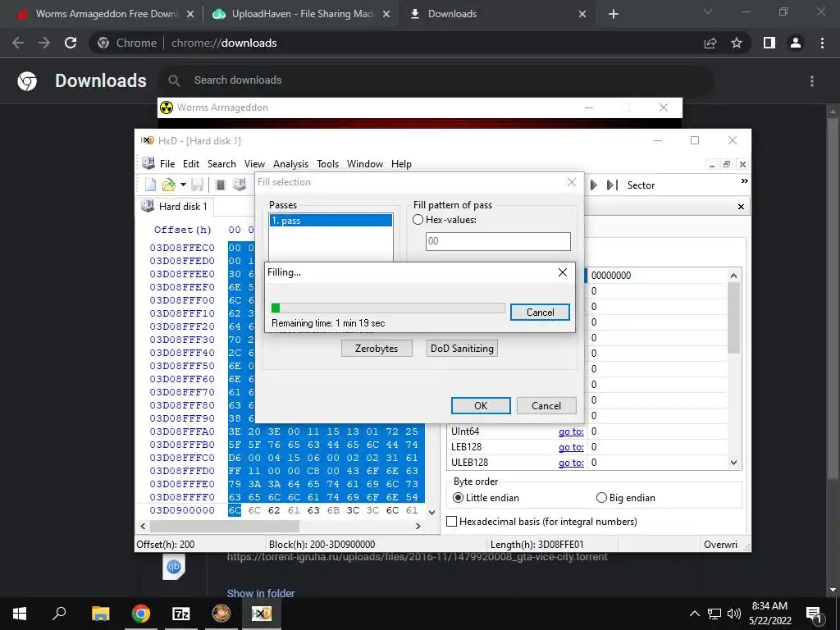Open Chrome profile icon
This screenshot has width=840, height=630.
[796, 43]
